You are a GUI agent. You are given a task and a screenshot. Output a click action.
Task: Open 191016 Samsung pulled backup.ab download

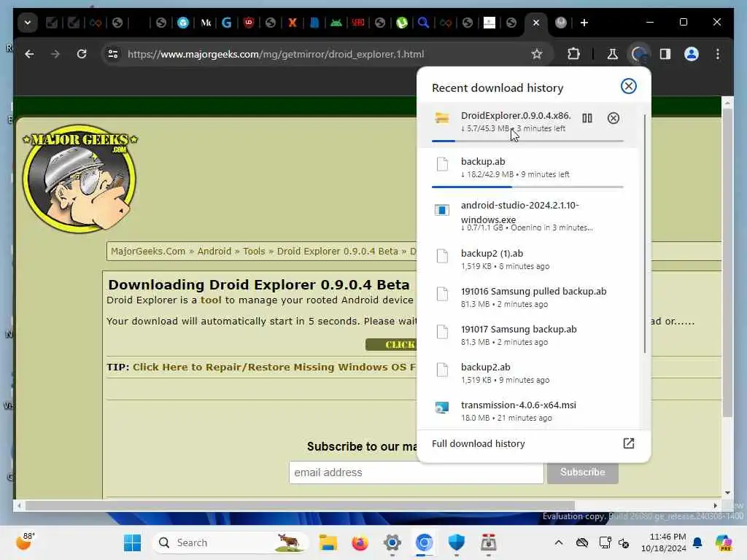(x=527, y=297)
